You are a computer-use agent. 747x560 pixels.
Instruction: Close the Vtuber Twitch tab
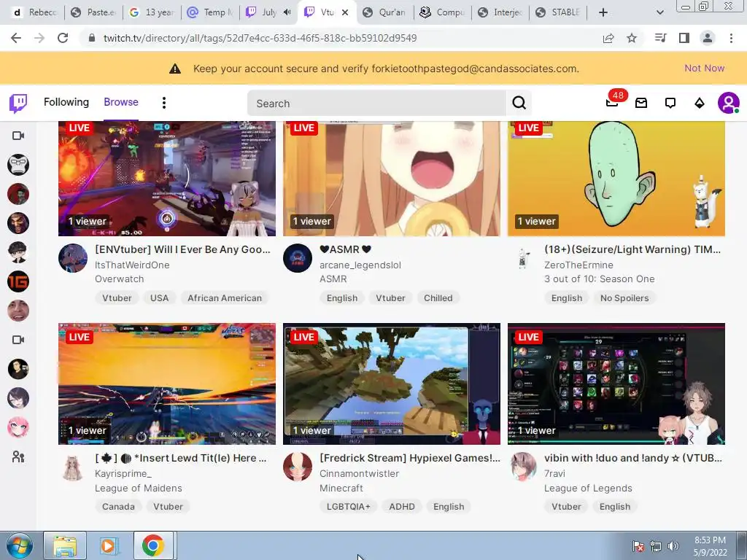point(345,12)
